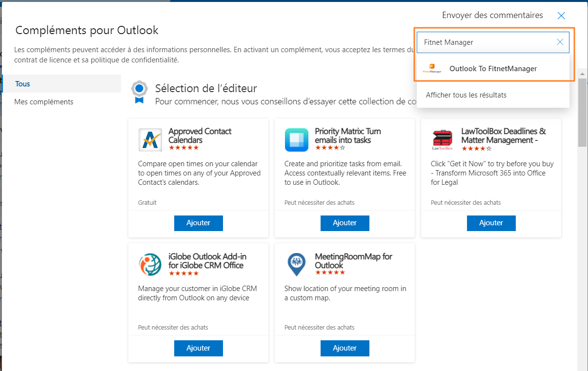Click the iGlobe CRM globe icon
Image resolution: width=588 pixels, height=371 pixels.
pos(150,265)
